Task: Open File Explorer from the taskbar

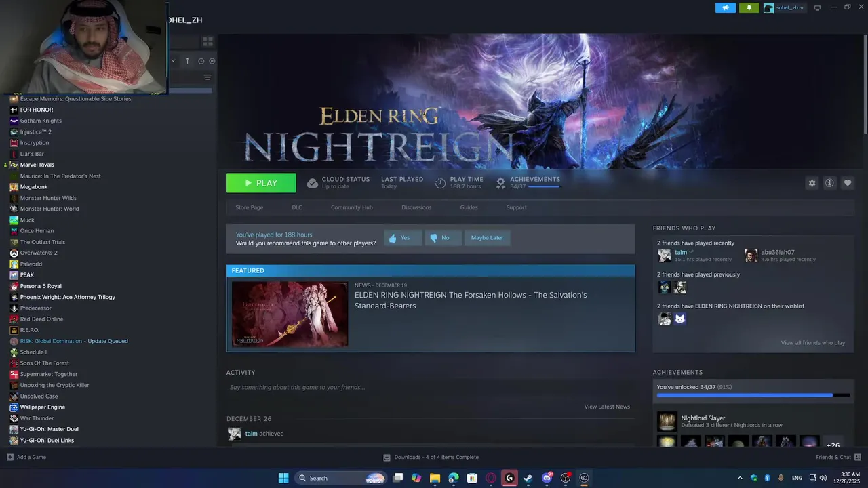Action: [x=435, y=478]
